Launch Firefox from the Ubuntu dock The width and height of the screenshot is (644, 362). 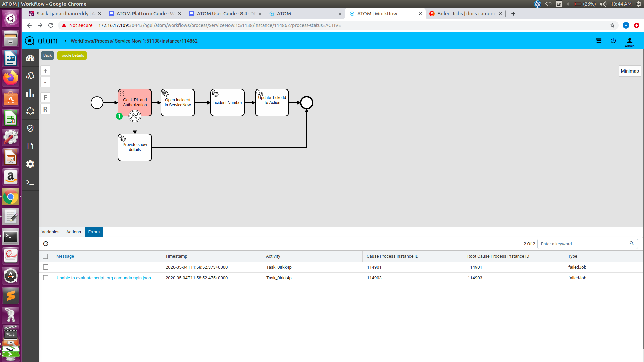point(11,78)
